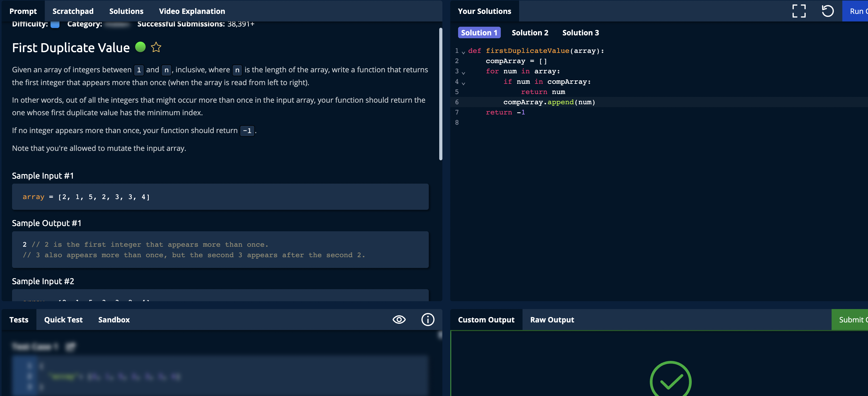868x396 pixels.
Task: Collapse the if block on line 4
Action: [463, 83]
